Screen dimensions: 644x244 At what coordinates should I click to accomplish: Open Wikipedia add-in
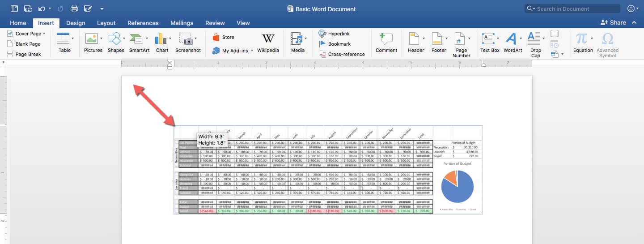coord(268,43)
